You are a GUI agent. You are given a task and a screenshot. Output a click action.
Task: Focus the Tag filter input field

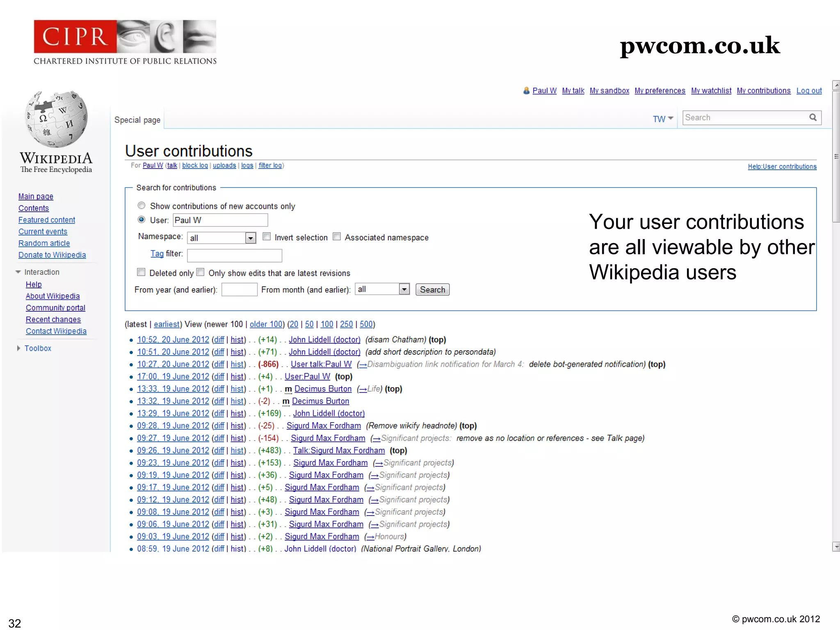tap(235, 256)
